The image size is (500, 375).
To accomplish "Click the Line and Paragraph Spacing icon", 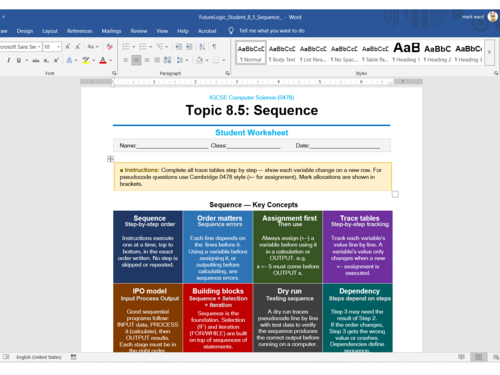I will click(180, 60).
